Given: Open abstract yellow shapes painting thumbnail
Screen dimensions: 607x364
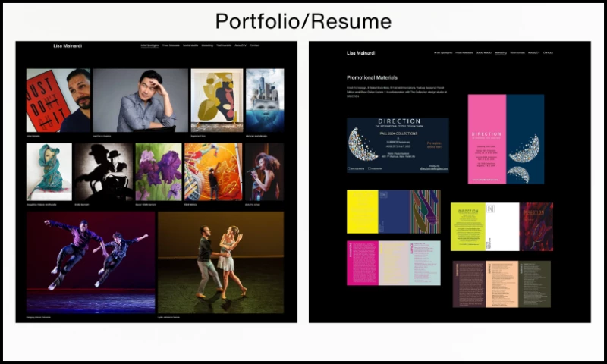Looking at the screenshot, I should coord(217,100).
